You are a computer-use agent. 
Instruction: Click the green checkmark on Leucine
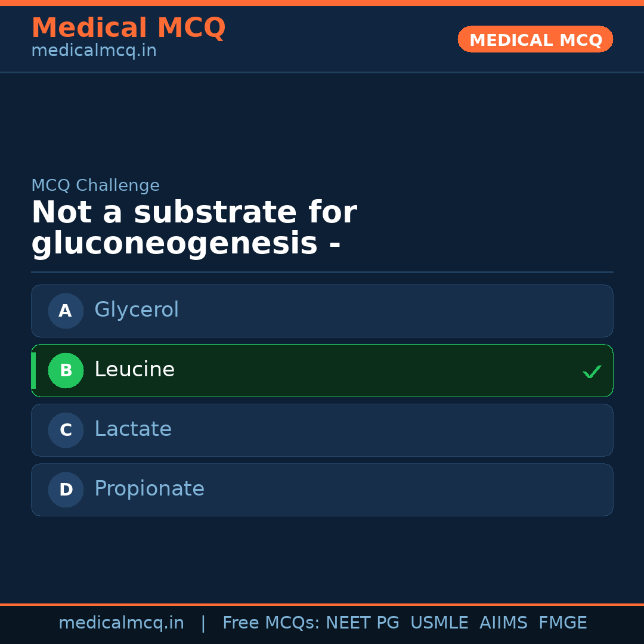[592, 371]
